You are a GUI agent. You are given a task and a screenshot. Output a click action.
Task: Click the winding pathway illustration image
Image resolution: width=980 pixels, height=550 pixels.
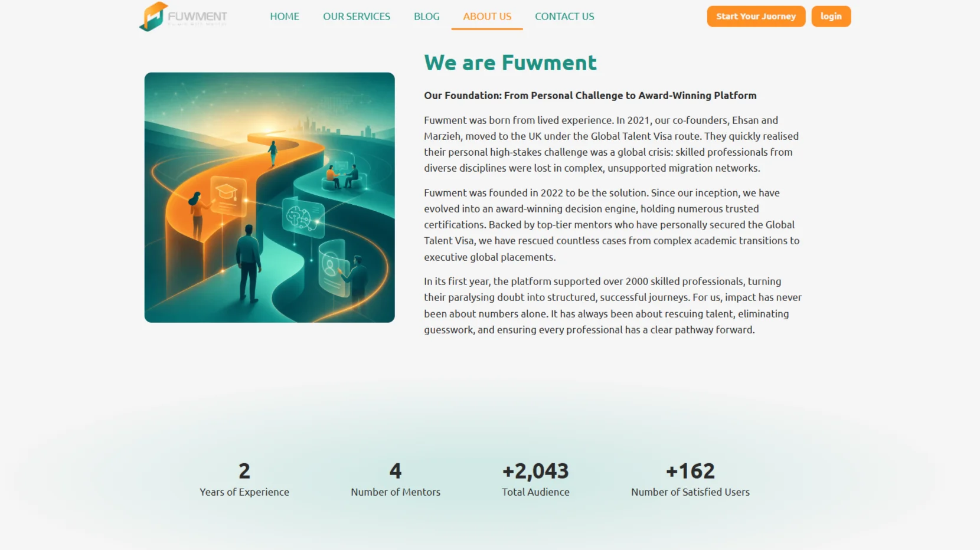pos(270,198)
